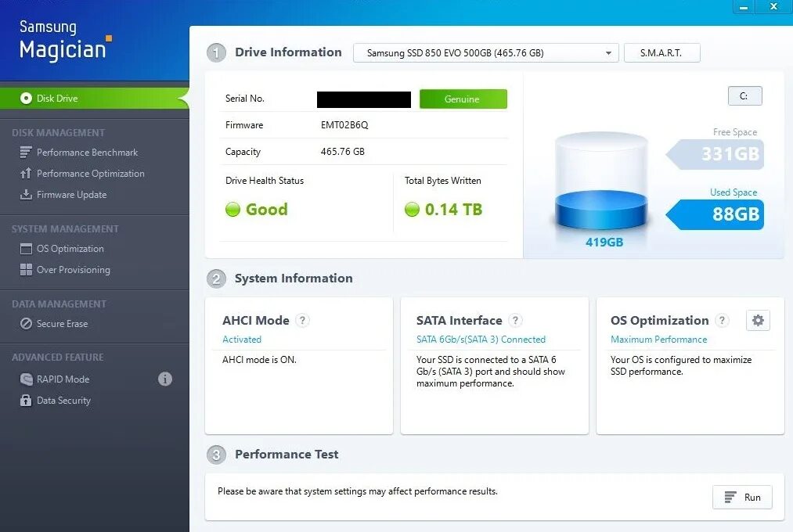Image resolution: width=793 pixels, height=532 pixels.
Task: Click the AHCI Mode help icon
Action: (302, 320)
